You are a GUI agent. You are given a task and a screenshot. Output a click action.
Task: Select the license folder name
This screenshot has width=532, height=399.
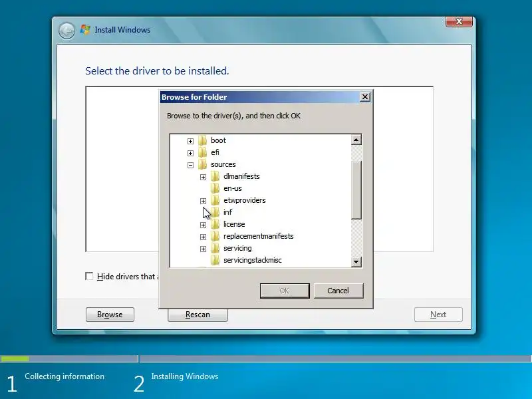[x=234, y=224]
